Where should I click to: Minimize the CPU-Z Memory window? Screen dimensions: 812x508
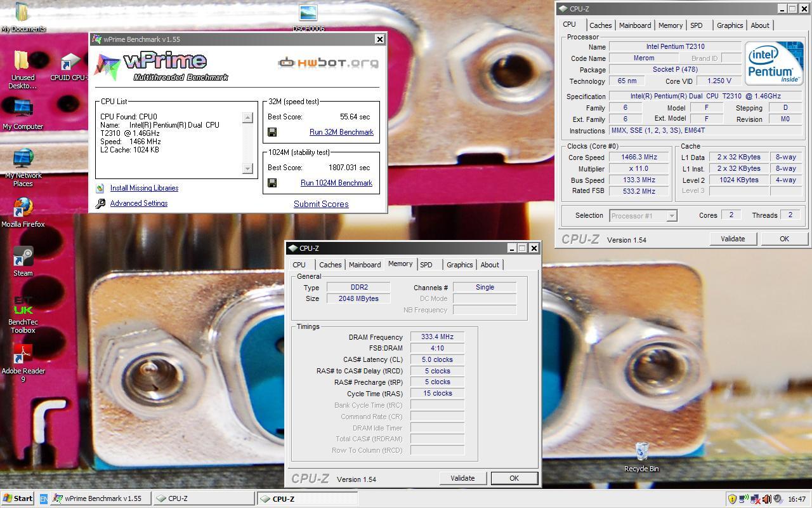tap(512, 248)
